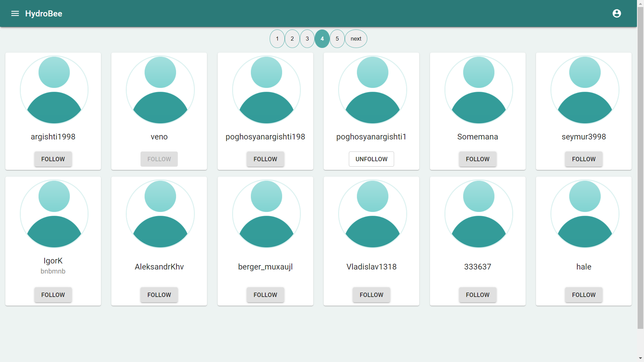644x362 pixels.
Task: Click the bnbmnb subtitle under IgorK
Action: (x=53, y=271)
